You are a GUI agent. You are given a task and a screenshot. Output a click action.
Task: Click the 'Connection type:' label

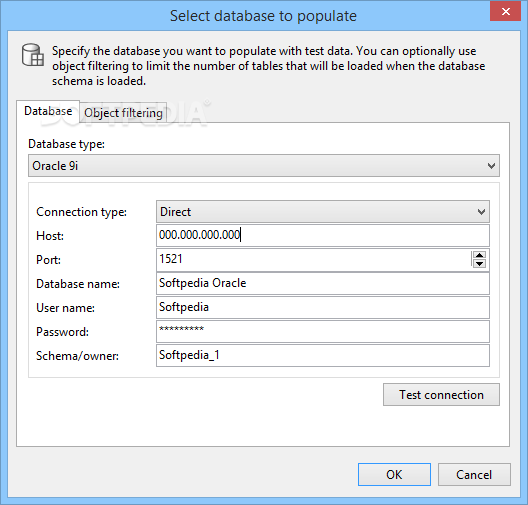click(x=81, y=212)
